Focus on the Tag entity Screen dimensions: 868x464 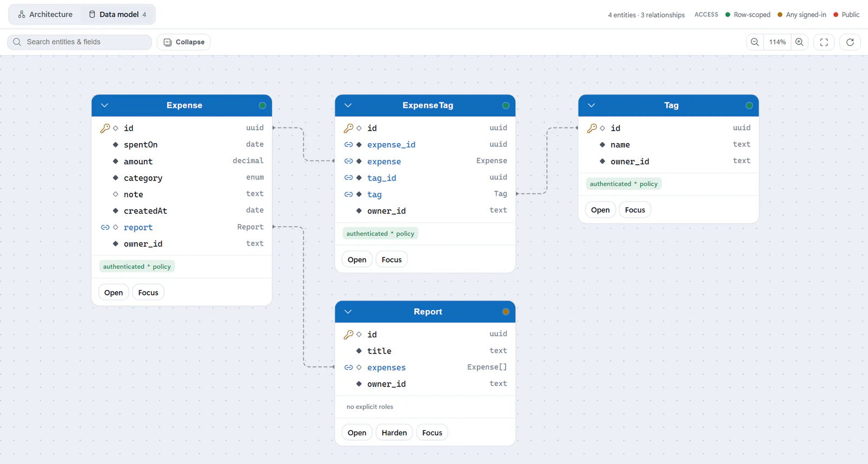point(635,210)
